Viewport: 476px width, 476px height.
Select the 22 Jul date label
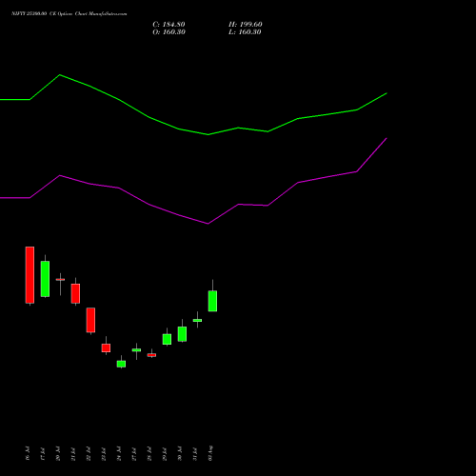pyautogui.click(x=89, y=453)
